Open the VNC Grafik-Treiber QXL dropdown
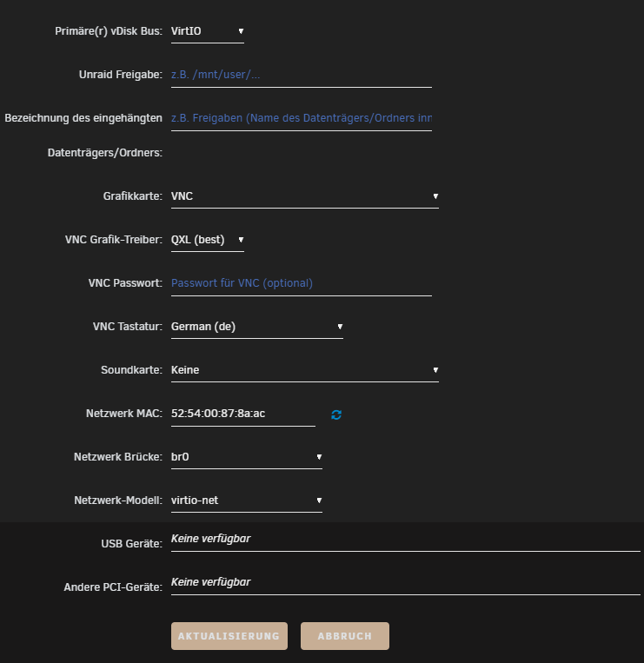Viewport: 644px width, 663px height. (x=207, y=240)
